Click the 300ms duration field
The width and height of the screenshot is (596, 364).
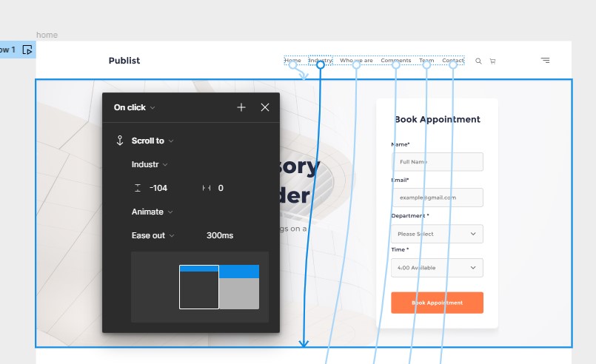coord(220,235)
